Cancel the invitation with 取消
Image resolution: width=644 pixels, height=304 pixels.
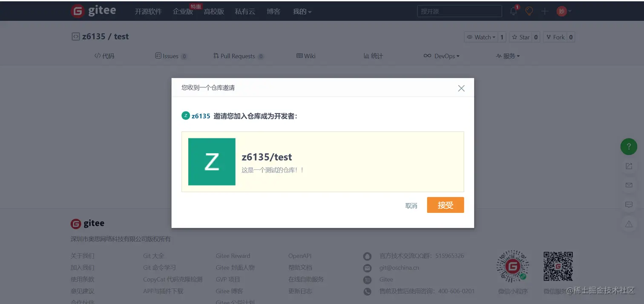click(x=411, y=206)
